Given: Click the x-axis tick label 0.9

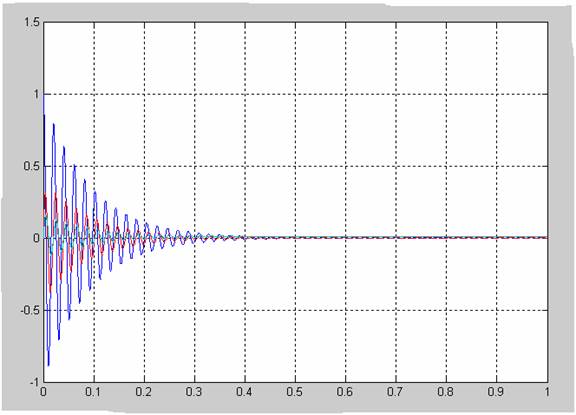Looking at the screenshot, I should pyautogui.click(x=496, y=392).
